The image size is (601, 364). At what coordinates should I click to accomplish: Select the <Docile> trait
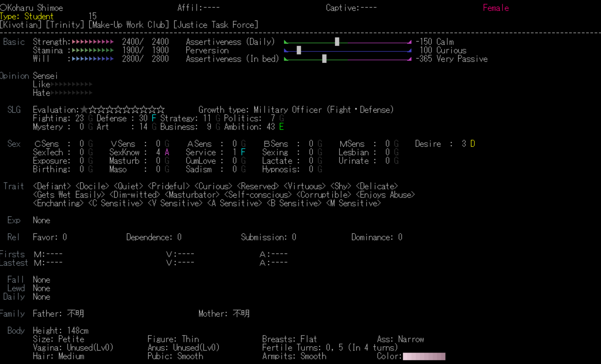tap(92, 186)
